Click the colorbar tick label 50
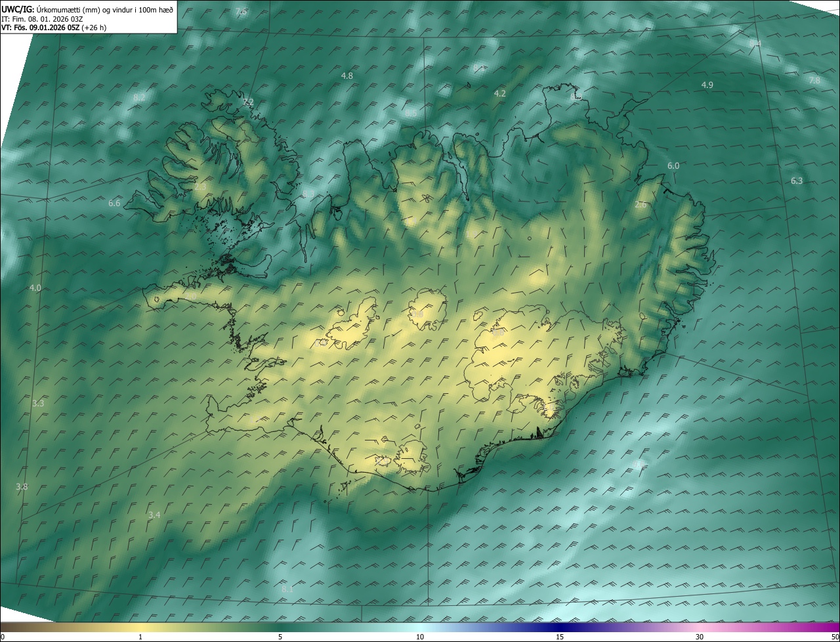Viewport: 840px width, 642px height. 835,637
